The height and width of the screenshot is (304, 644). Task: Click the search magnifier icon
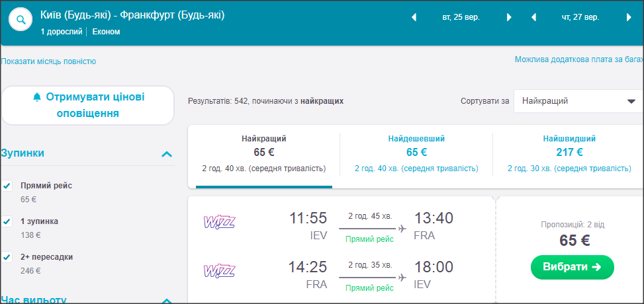[21, 20]
